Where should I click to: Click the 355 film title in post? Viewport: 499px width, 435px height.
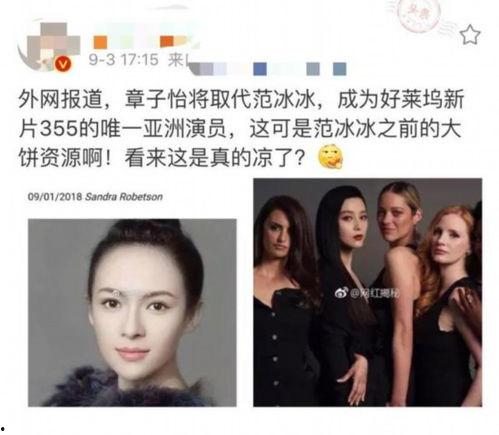59,129
